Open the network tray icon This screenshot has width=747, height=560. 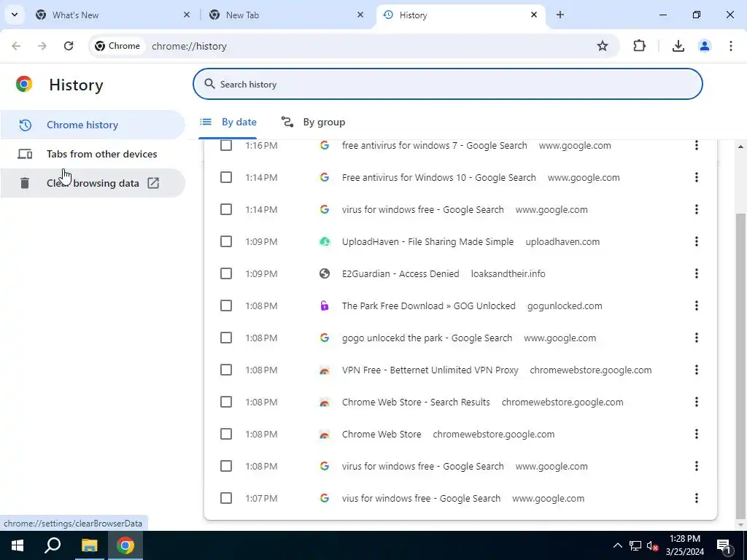635,545
